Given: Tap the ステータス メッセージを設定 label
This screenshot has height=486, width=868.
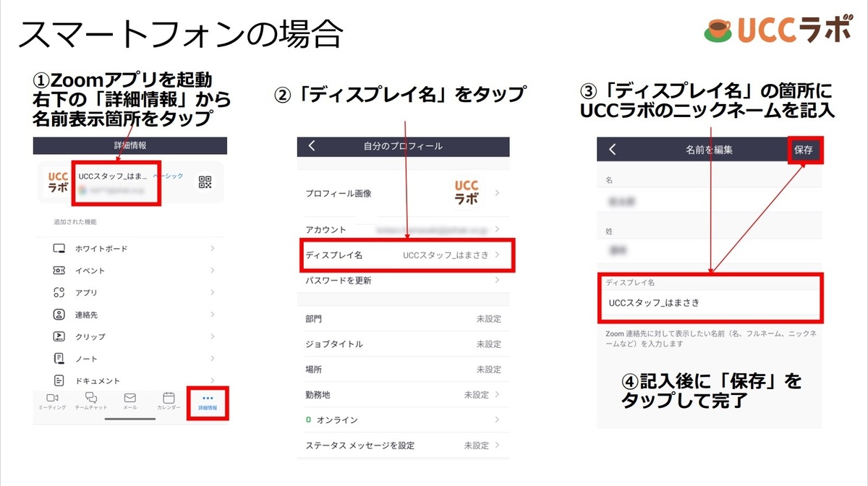Looking at the screenshot, I should point(360,445).
